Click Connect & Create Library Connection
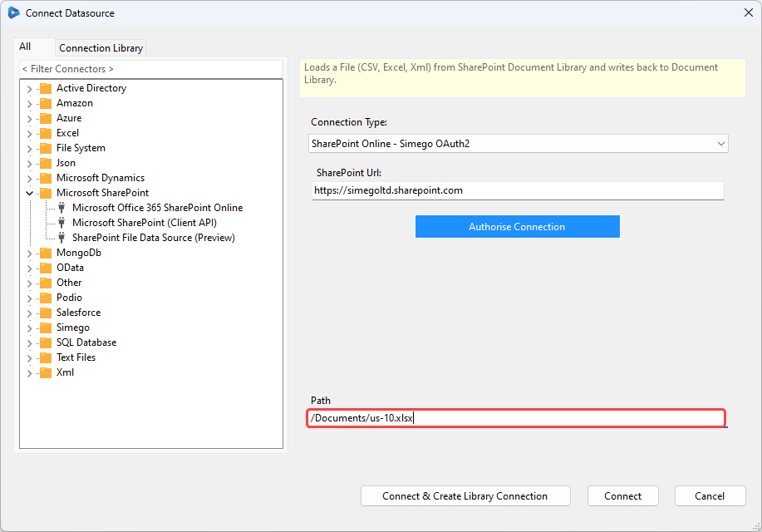The width and height of the screenshot is (762, 532). pyautogui.click(x=465, y=495)
